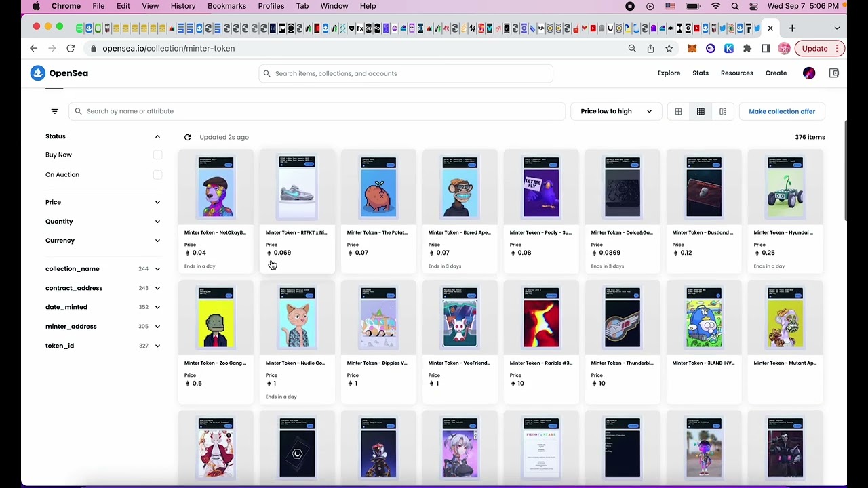Image resolution: width=868 pixels, height=488 pixels.
Task: Check the On Auction checkbox
Action: click(157, 174)
